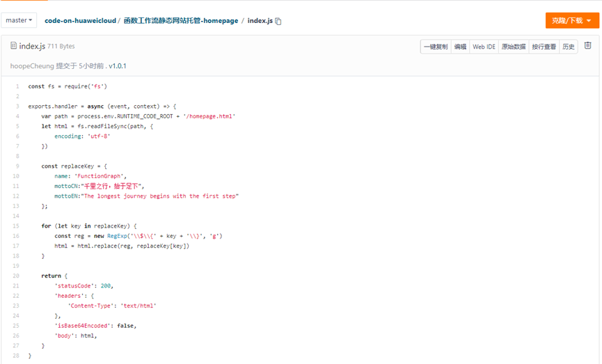Expand the 克隆/下载 orange dropdown button
Screen dimensions: 602x364
tap(572, 21)
